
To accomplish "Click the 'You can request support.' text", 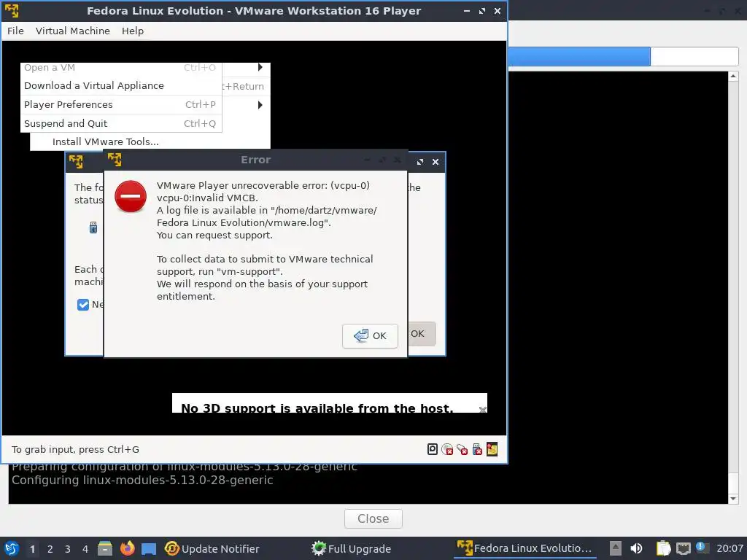I will click(215, 236).
